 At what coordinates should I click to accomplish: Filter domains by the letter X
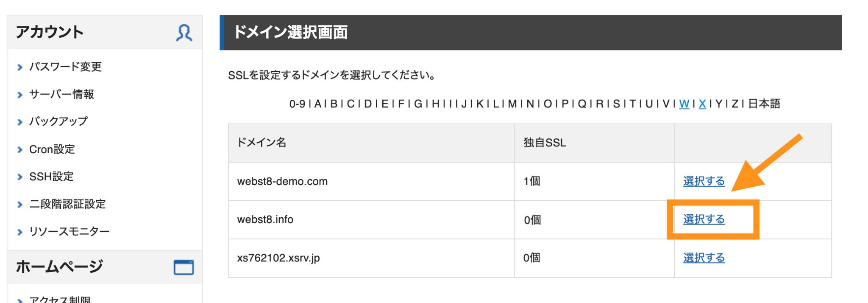702,103
